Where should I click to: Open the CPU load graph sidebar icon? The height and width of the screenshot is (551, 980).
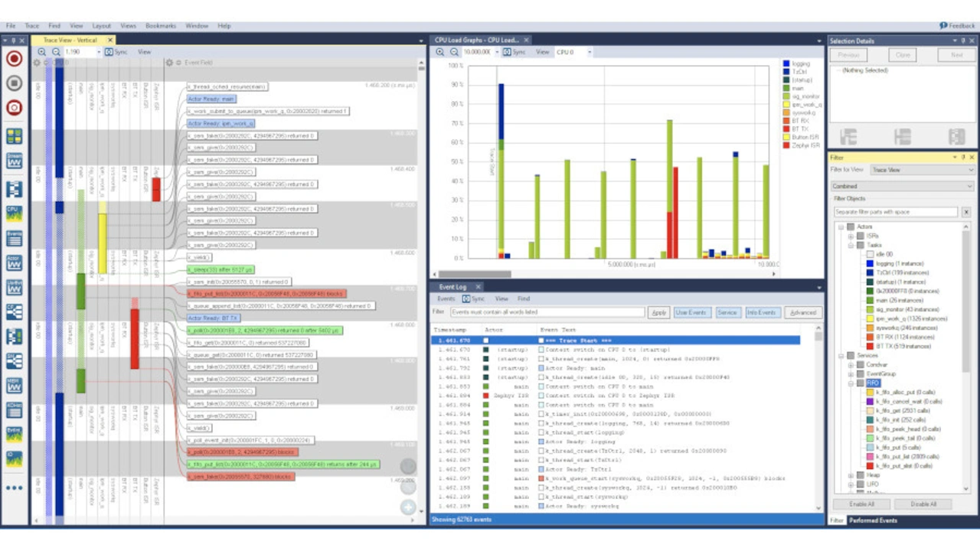[x=14, y=213]
